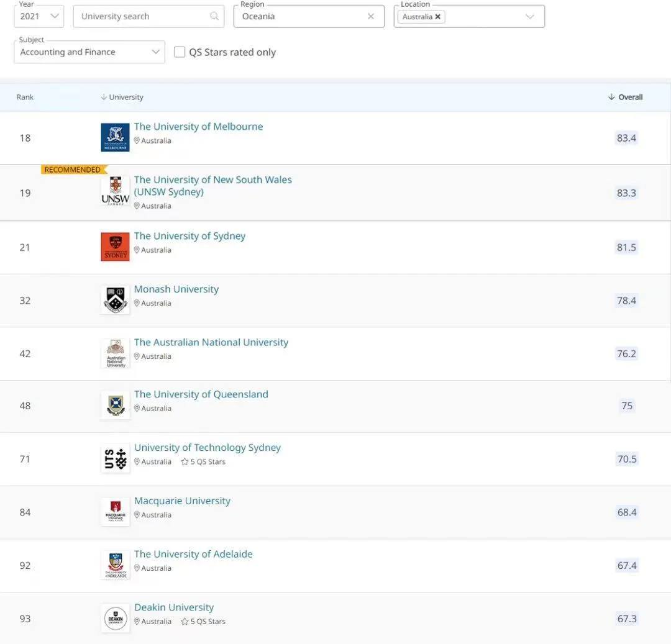The image size is (671, 644).
Task: Open The University of Queensland link
Action: pyautogui.click(x=201, y=394)
